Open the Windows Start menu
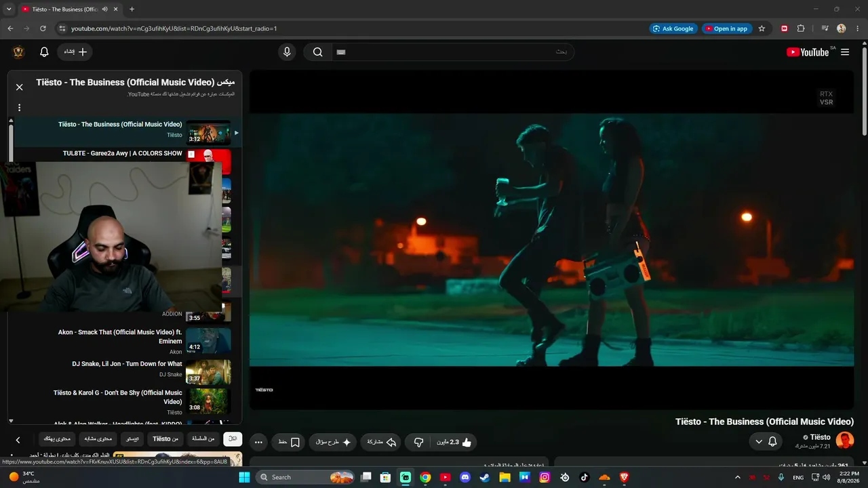 tap(245, 477)
